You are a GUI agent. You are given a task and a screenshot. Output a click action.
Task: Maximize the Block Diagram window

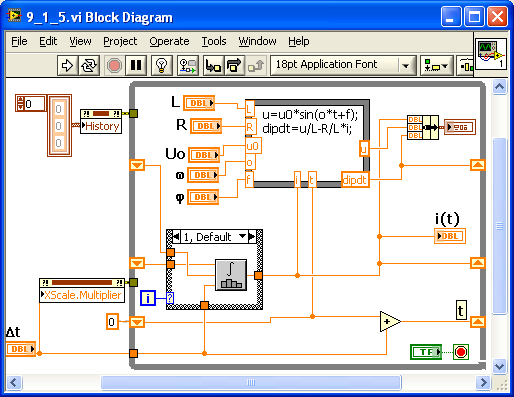[474, 16]
